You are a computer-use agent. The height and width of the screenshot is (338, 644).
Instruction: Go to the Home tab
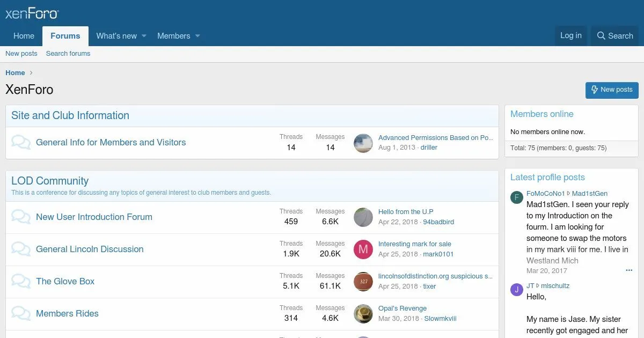(24, 36)
